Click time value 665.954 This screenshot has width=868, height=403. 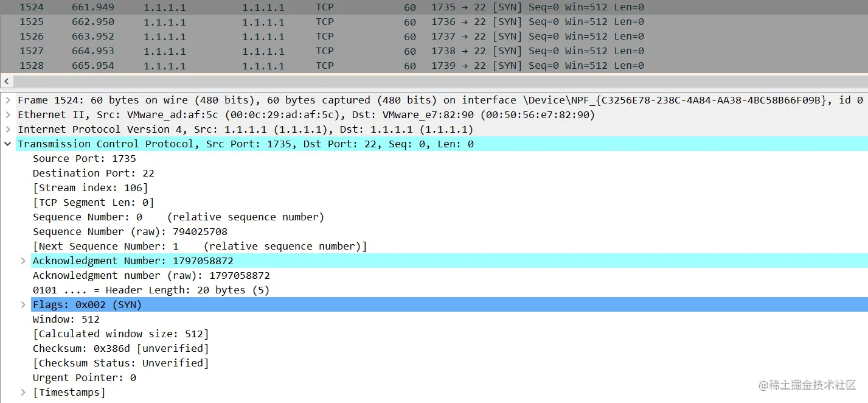(93, 66)
